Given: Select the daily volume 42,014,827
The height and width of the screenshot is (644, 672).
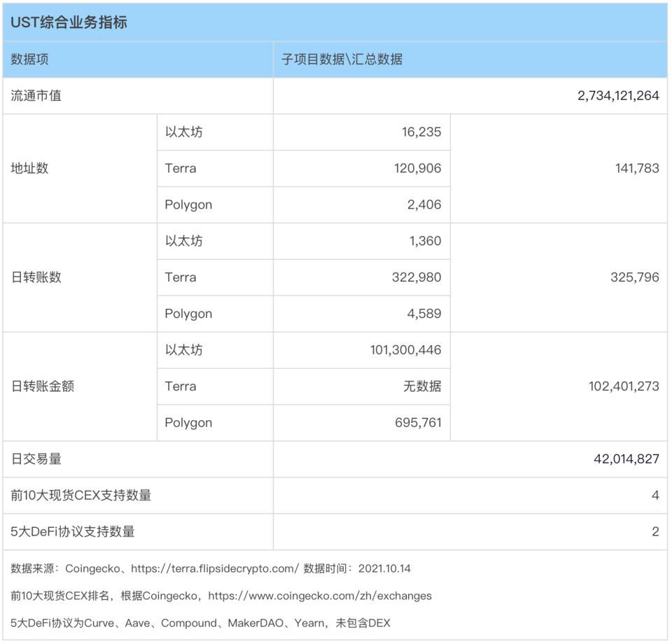Looking at the screenshot, I should [x=626, y=459].
